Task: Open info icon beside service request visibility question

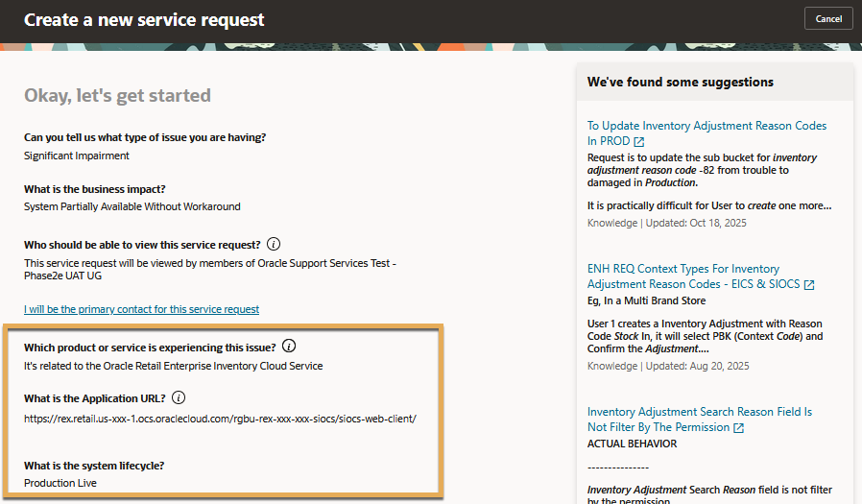Action: point(274,244)
